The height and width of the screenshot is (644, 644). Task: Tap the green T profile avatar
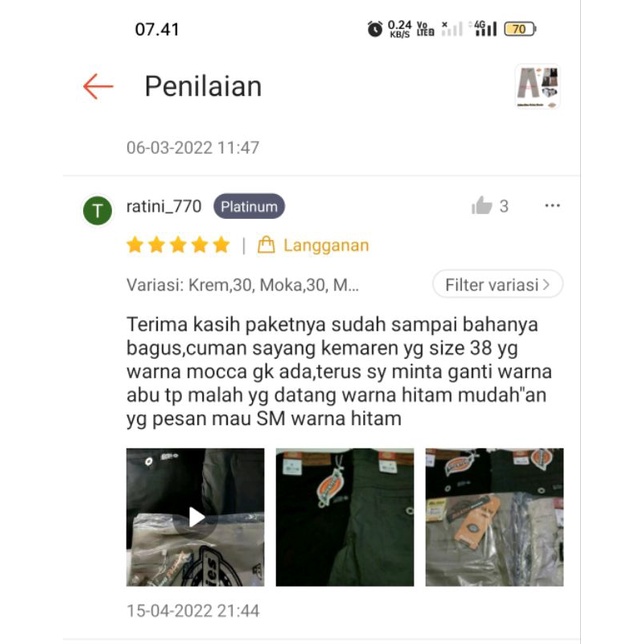pyautogui.click(x=98, y=211)
